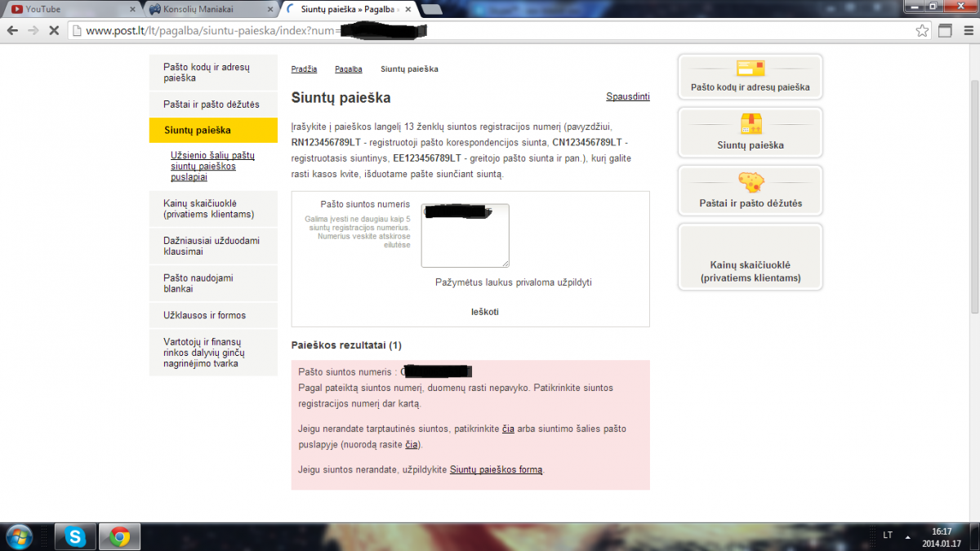Switch to the Konsolių Maniakai tab
The height and width of the screenshot is (551, 980).
(211, 9)
